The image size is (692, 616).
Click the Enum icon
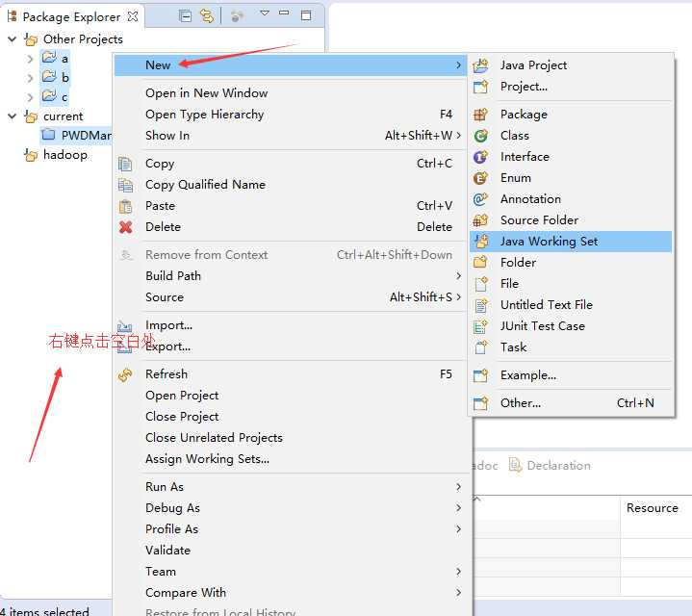(480, 178)
